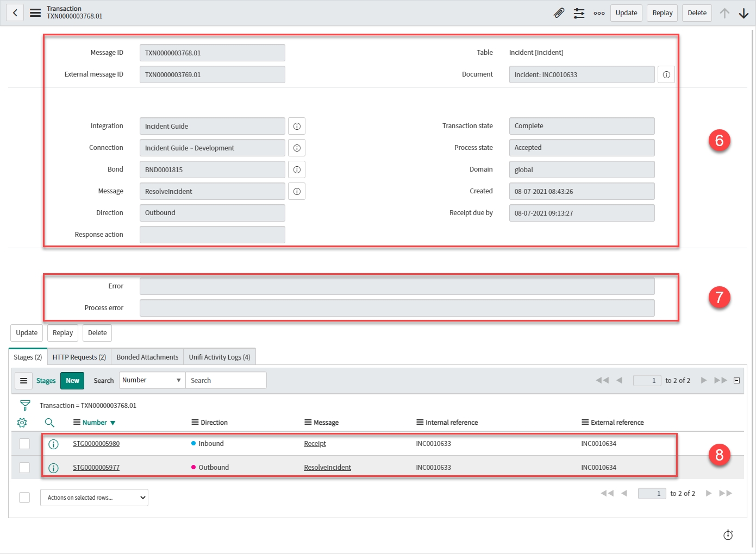Click the Stages list search input

[226, 380]
